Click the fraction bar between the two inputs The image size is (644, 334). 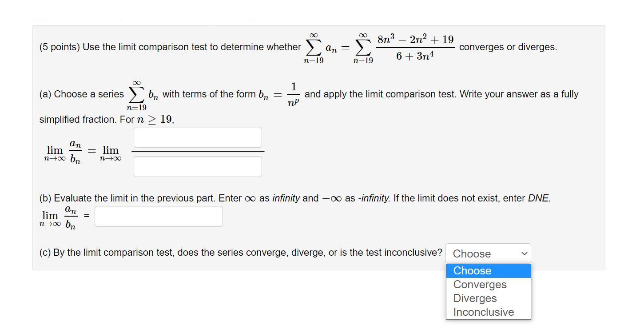(x=198, y=152)
